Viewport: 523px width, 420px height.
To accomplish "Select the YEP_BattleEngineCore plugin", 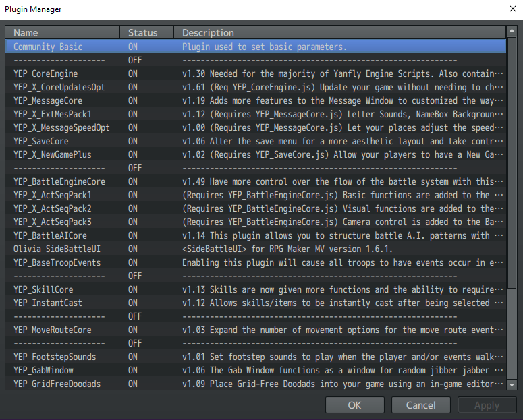I will (x=256, y=181).
